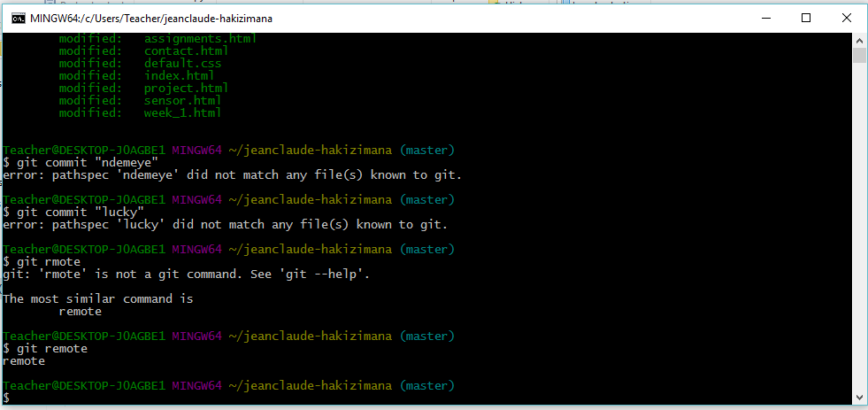868x410 pixels.
Task: Click the modified default.css line
Action: (140, 63)
